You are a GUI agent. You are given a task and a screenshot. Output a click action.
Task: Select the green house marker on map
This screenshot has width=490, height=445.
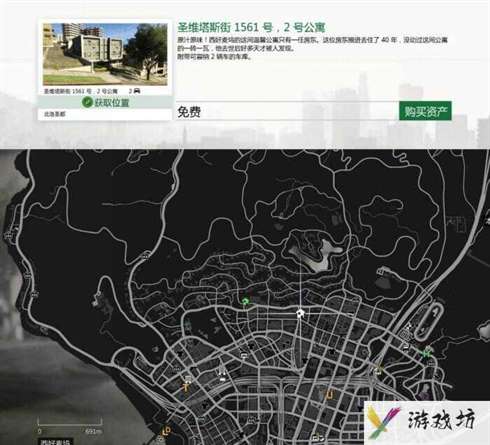coord(245,302)
